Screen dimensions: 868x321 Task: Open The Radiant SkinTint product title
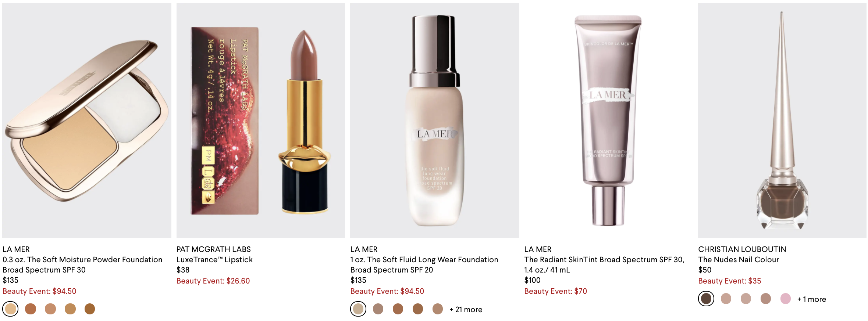604,265
